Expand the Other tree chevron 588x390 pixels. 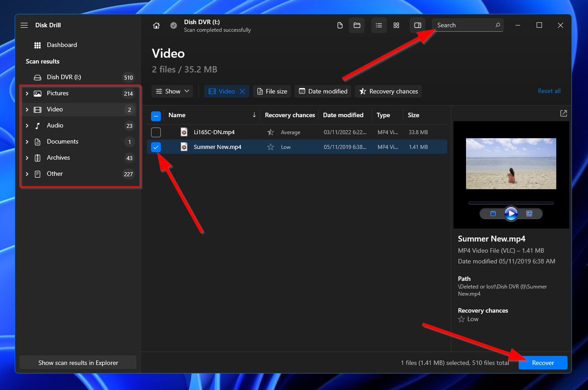coord(27,174)
